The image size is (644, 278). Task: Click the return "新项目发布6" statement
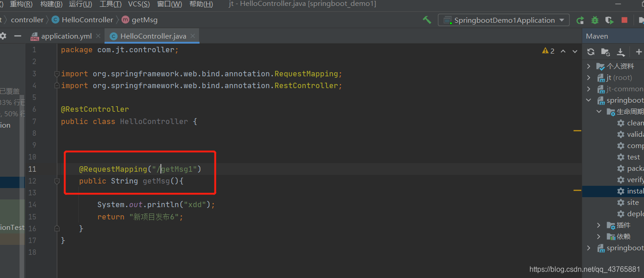pos(140,217)
